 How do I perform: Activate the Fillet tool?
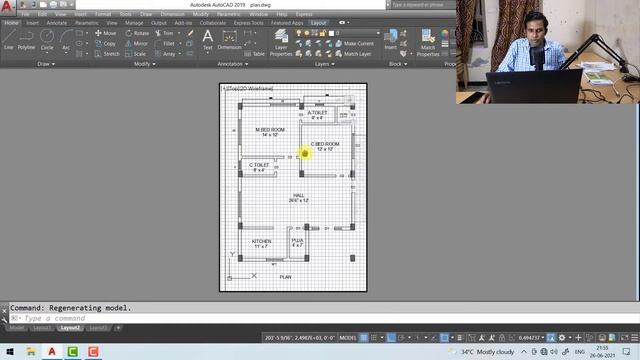(165, 44)
